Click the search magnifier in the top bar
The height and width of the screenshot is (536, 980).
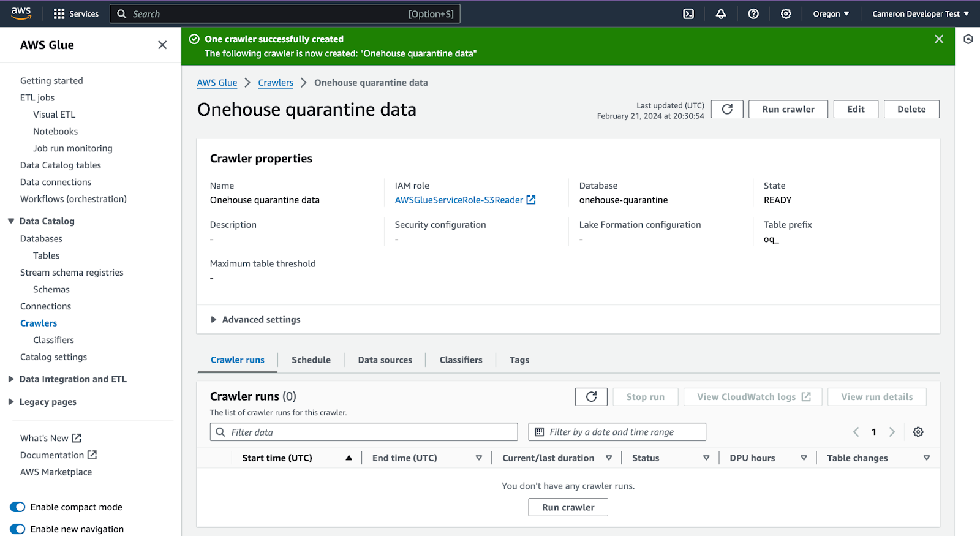click(x=122, y=13)
